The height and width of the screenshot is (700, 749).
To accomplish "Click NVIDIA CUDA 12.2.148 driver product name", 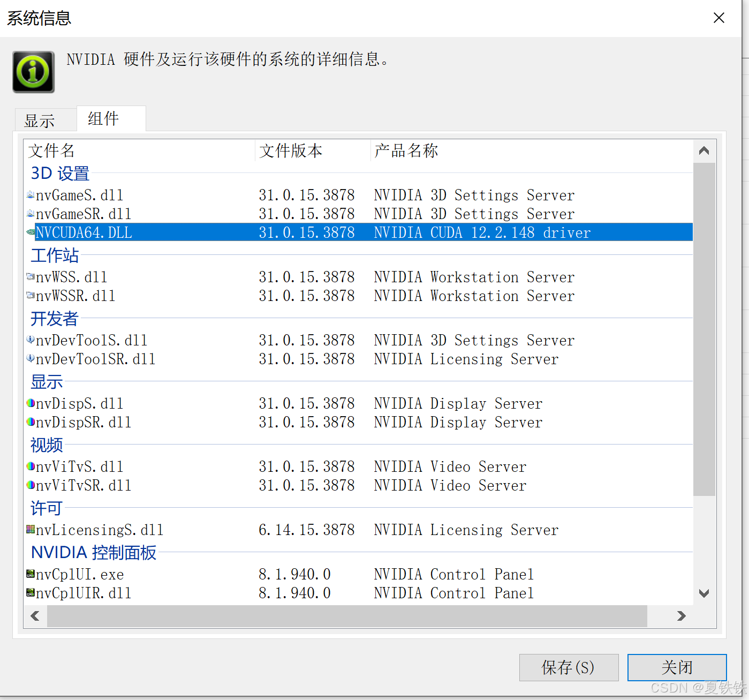I will (x=482, y=232).
